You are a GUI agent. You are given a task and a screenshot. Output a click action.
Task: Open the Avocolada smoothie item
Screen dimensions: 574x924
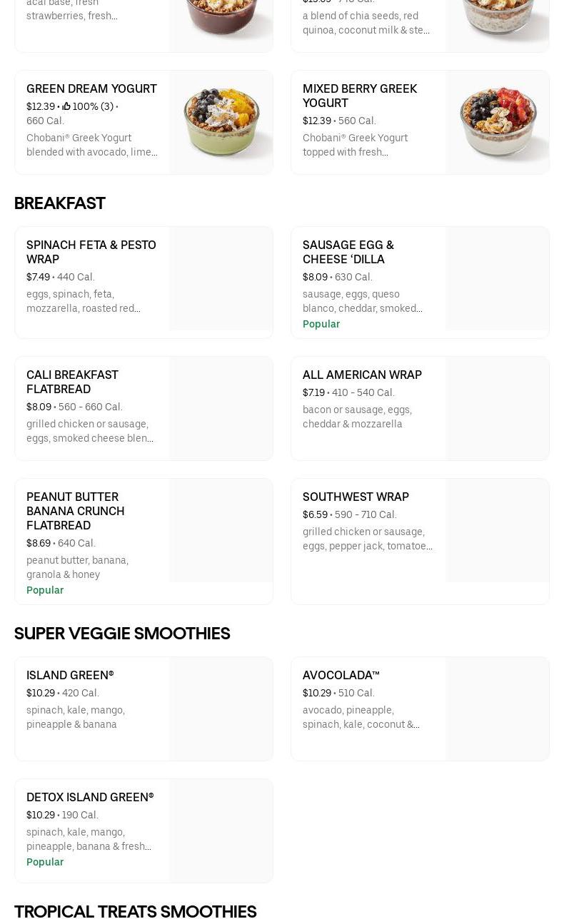tap(341, 675)
